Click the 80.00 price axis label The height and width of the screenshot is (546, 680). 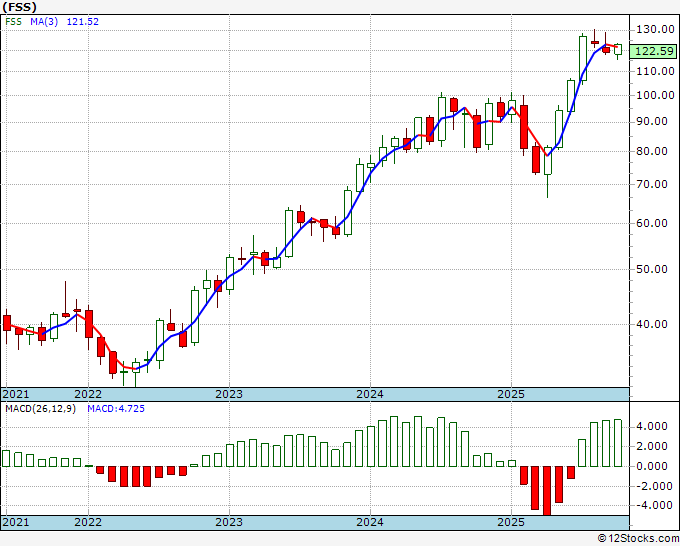pyautogui.click(x=652, y=151)
